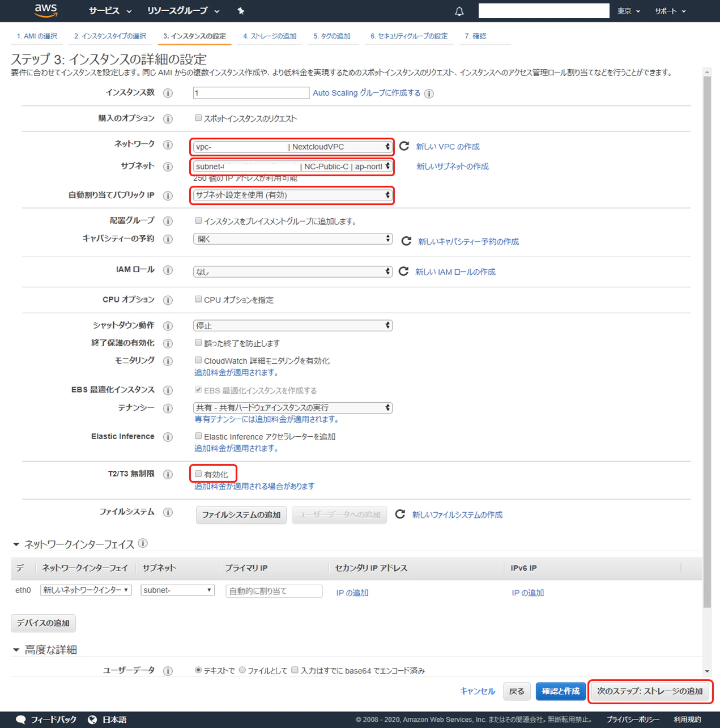
Task: Click the フィードバック speech bubble icon
Action: (x=21, y=720)
